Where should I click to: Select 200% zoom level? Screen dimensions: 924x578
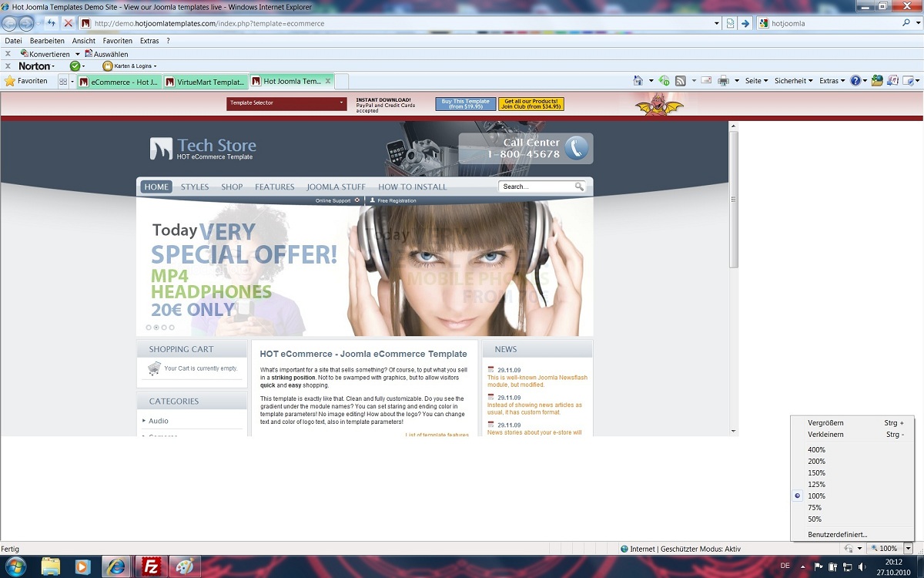(816, 462)
